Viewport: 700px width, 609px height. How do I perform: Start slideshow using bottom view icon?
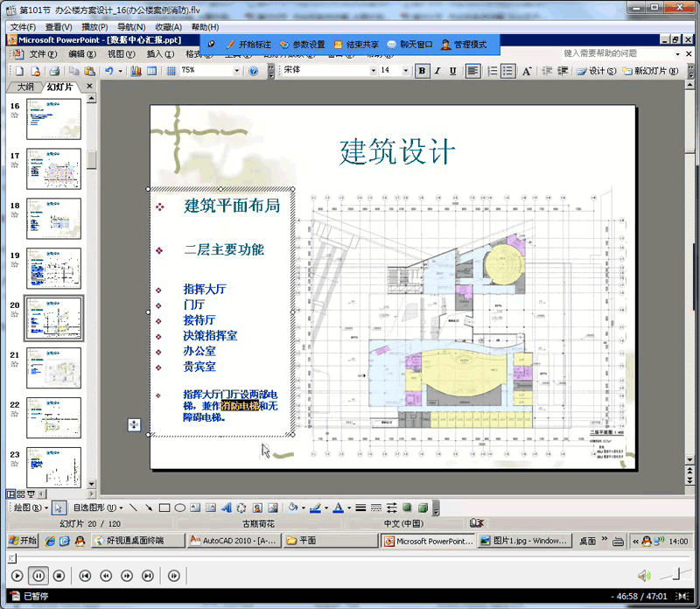pos(31,493)
